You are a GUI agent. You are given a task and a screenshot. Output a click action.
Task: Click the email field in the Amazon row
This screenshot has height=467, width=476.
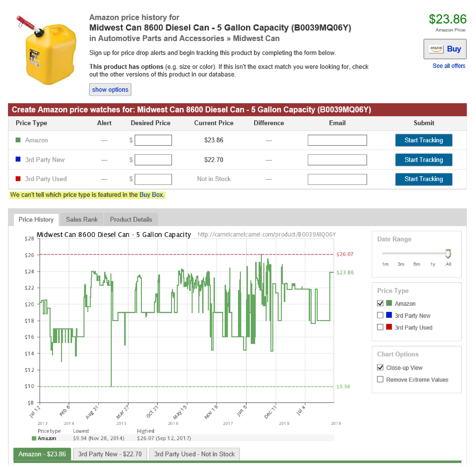pos(337,140)
